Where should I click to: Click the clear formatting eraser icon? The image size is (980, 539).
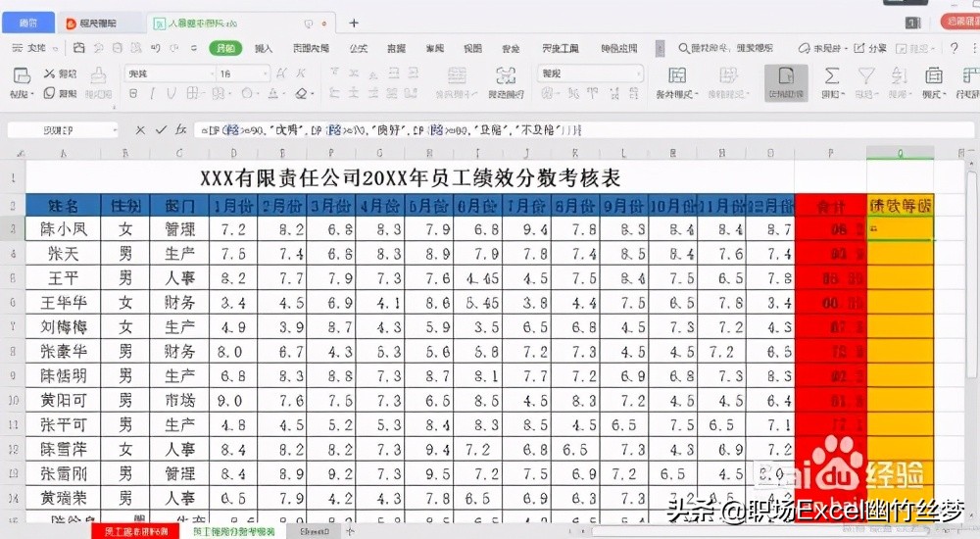301,94
